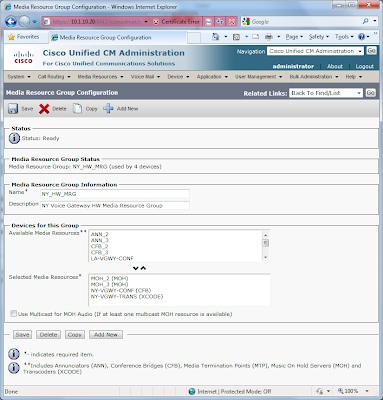Open the Application menu
Screen dimensions: 383x400
(212, 77)
